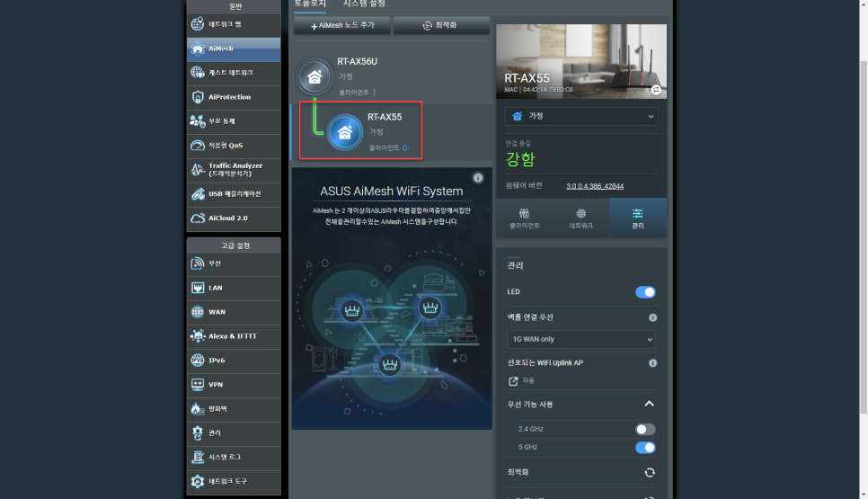Open the LAN settings icon
Viewport: 868px width, 499px height.
(198, 288)
